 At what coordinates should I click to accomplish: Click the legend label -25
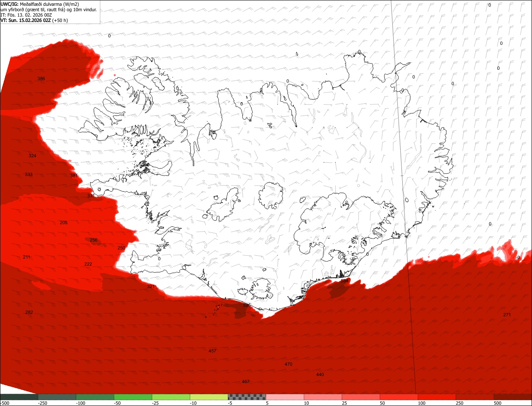(156, 403)
